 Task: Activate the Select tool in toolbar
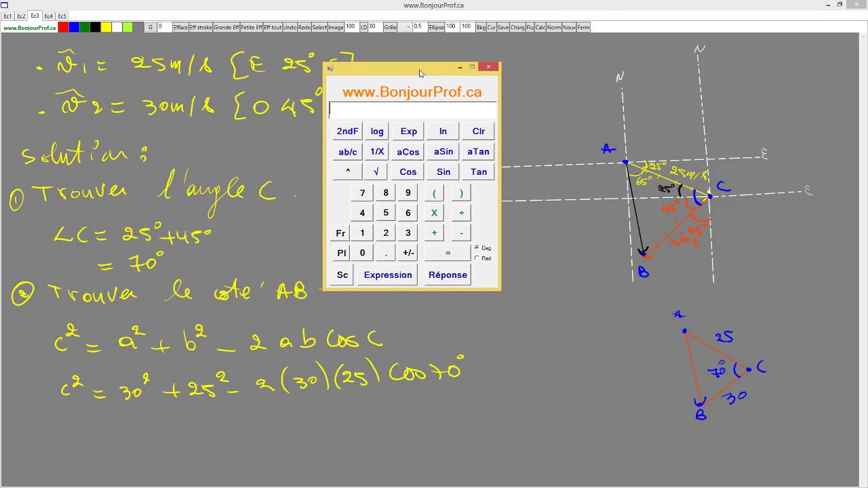319,27
